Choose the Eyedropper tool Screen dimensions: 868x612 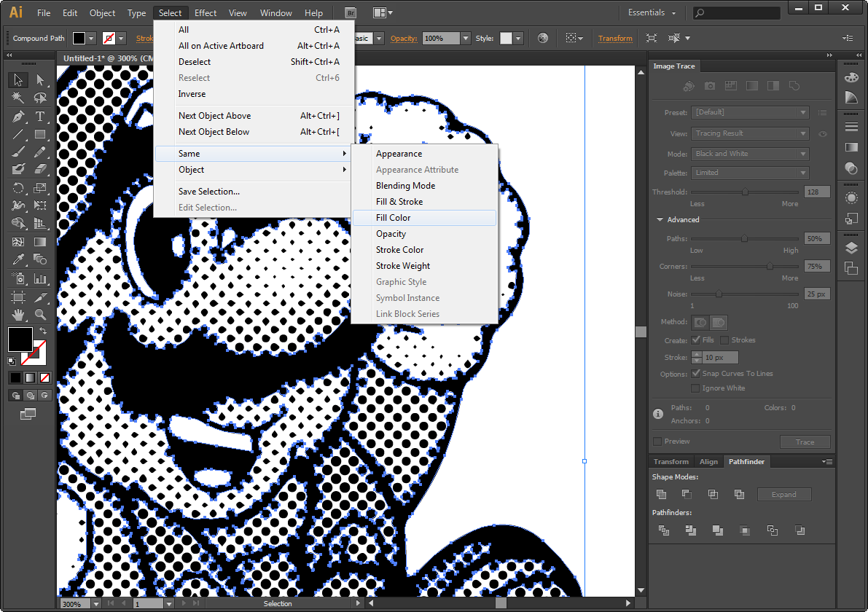18,259
